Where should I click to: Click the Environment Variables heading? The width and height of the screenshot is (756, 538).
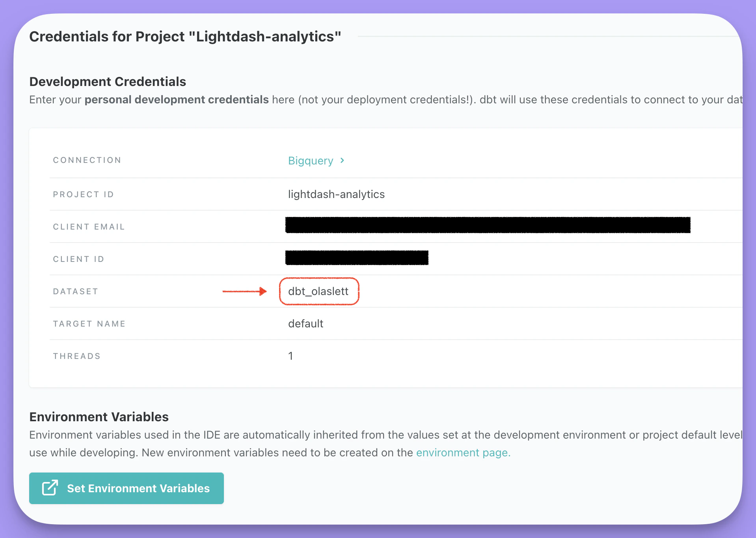point(99,417)
